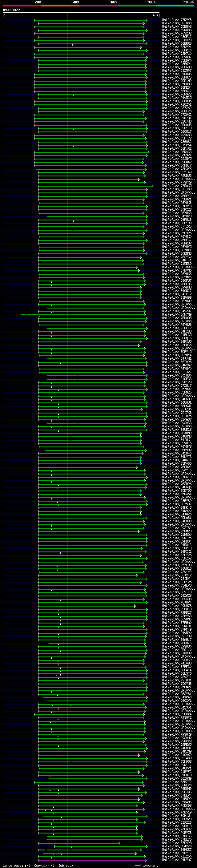
Task: Open hit UniRef100_B2AXP8
Action: click(x=177, y=40)
